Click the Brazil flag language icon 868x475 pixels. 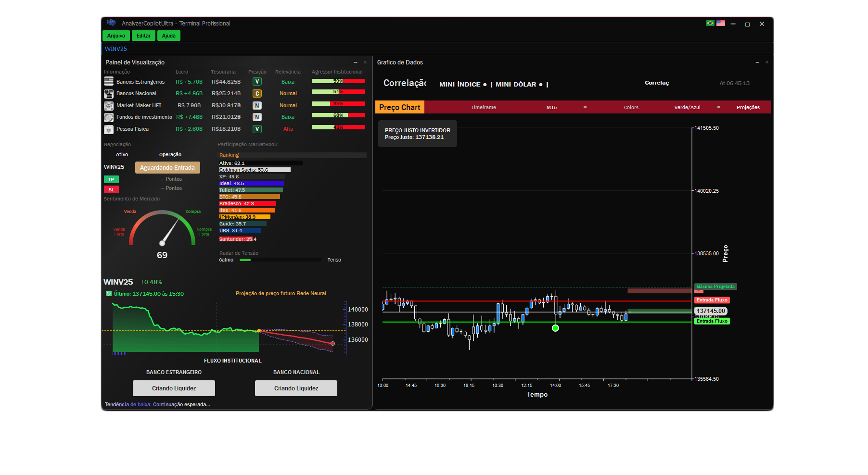(x=709, y=23)
